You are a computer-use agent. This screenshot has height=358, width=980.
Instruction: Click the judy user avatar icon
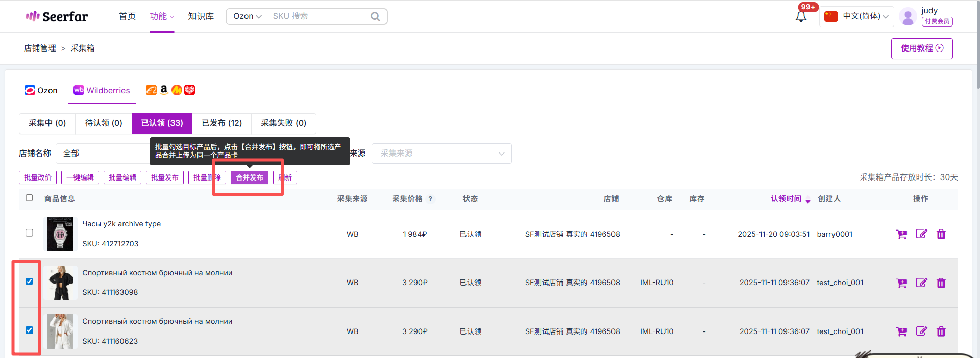(x=908, y=17)
